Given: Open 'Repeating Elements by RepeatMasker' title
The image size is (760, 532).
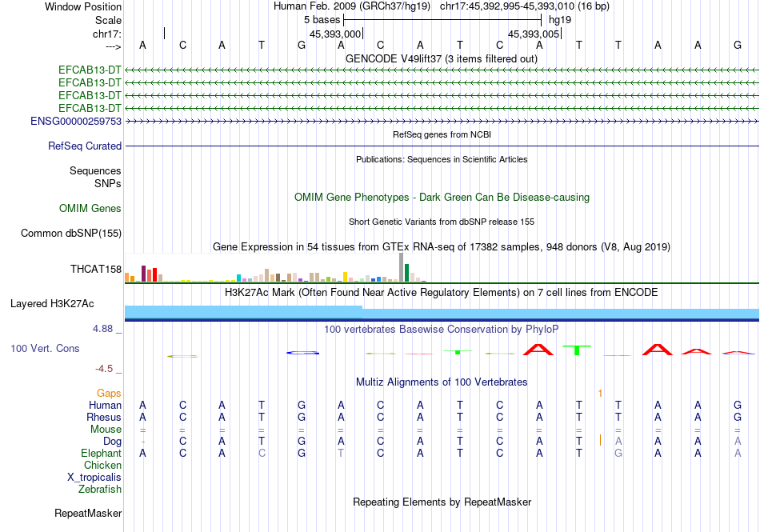Looking at the screenshot, I should [442, 502].
